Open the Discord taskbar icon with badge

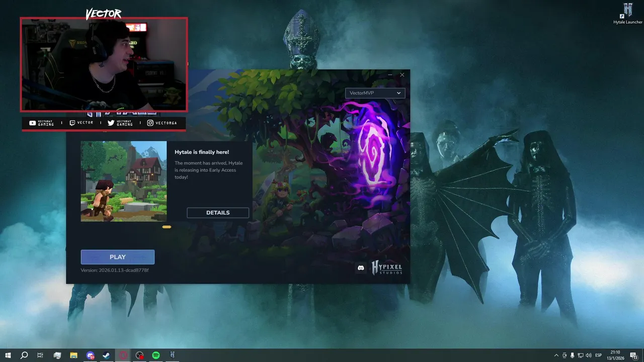90,355
